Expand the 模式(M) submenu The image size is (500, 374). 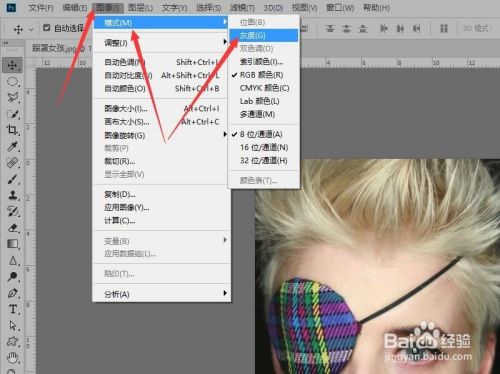pos(161,23)
